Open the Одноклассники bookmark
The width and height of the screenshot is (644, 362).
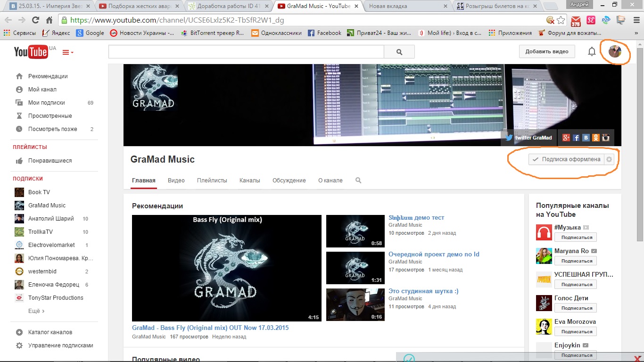(x=277, y=33)
